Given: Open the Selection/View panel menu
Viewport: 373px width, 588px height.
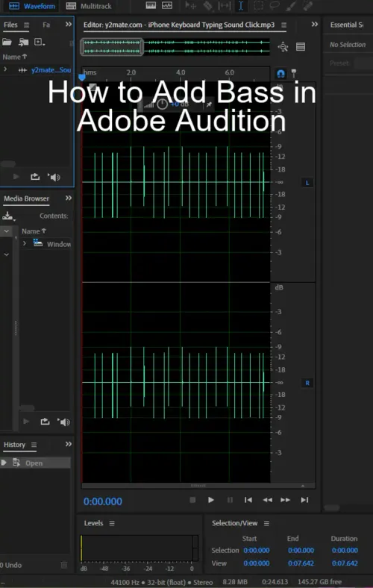Looking at the screenshot, I should pos(266,523).
